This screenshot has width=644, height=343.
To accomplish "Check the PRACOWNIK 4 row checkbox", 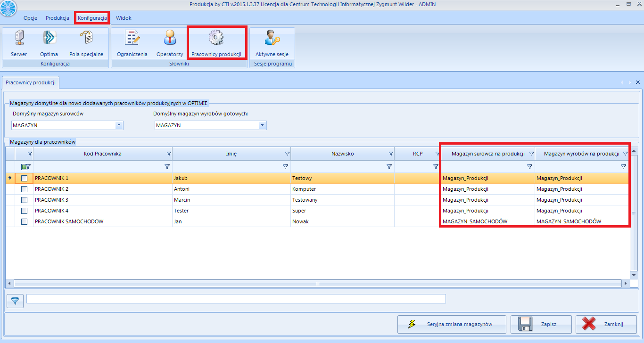I will tap(24, 211).
